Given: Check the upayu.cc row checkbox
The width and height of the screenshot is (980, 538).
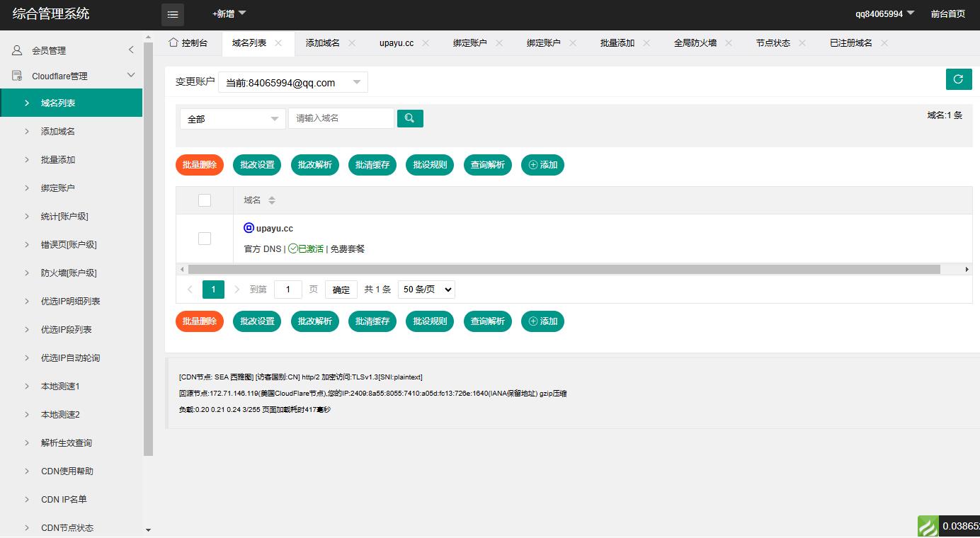Looking at the screenshot, I should (205, 239).
